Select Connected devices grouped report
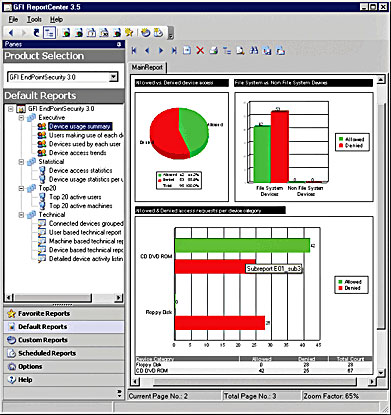391x415 pixels. pos(86,223)
